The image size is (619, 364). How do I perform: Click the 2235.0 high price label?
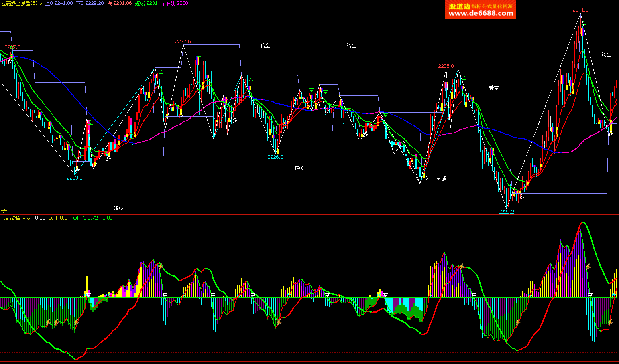[446, 66]
